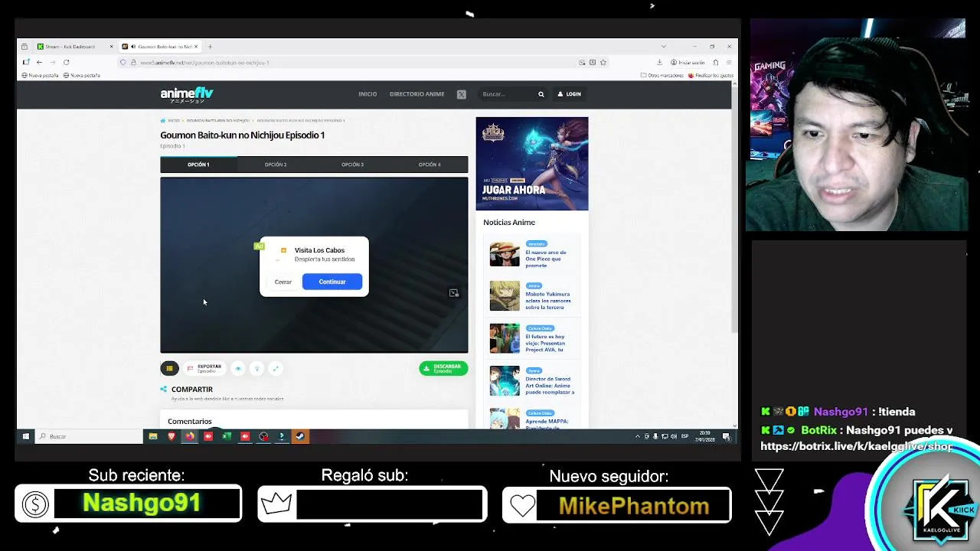980x551 pixels.
Task: Open the Excel taskbar icon
Action: coord(227,436)
